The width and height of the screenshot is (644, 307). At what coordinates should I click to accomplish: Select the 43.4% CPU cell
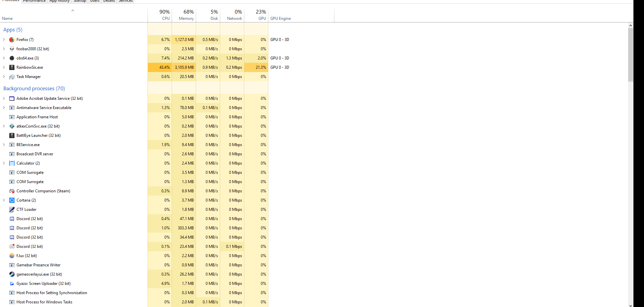tap(160, 67)
